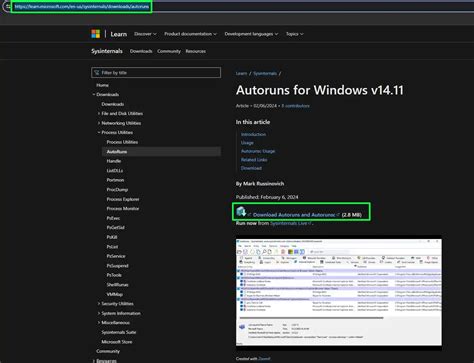Open the Discover dropdown menu
The width and height of the screenshot is (474, 363).
tap(145, 34)
